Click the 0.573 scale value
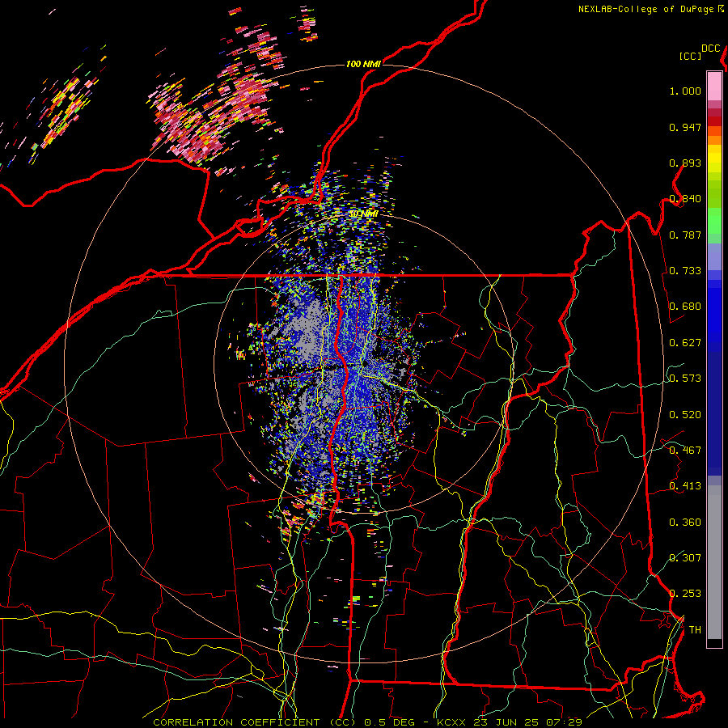Screen dimensions: 728x728 (x=685, y=379)
